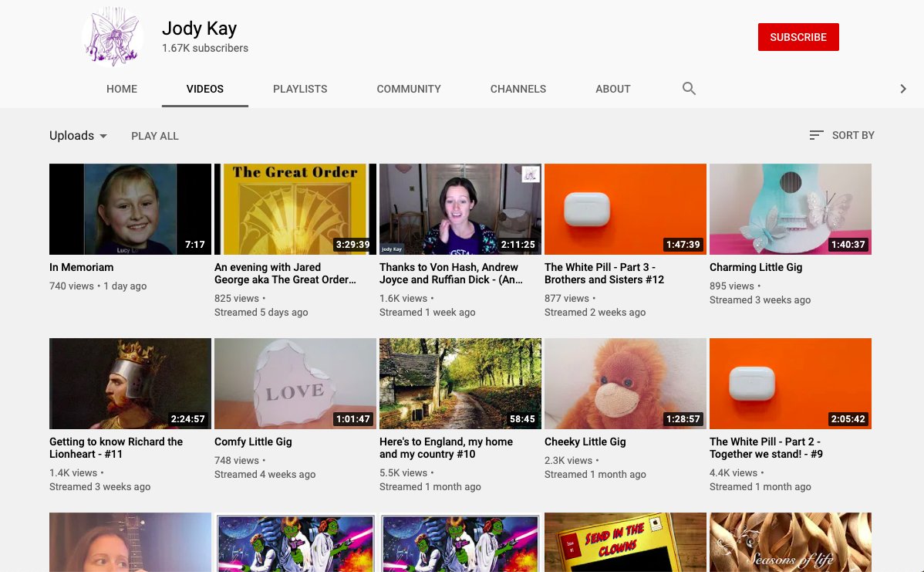Click the Sort By lines icon
Image resolution: width=924 pixels, height=572 pixels.
tap(816, 135)
